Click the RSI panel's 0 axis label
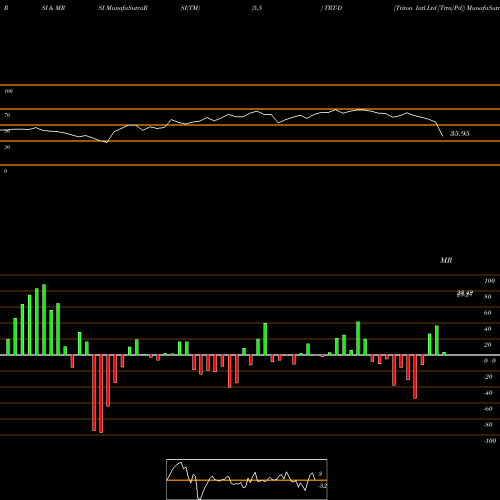The image size is (500, 500). [5, 171]
